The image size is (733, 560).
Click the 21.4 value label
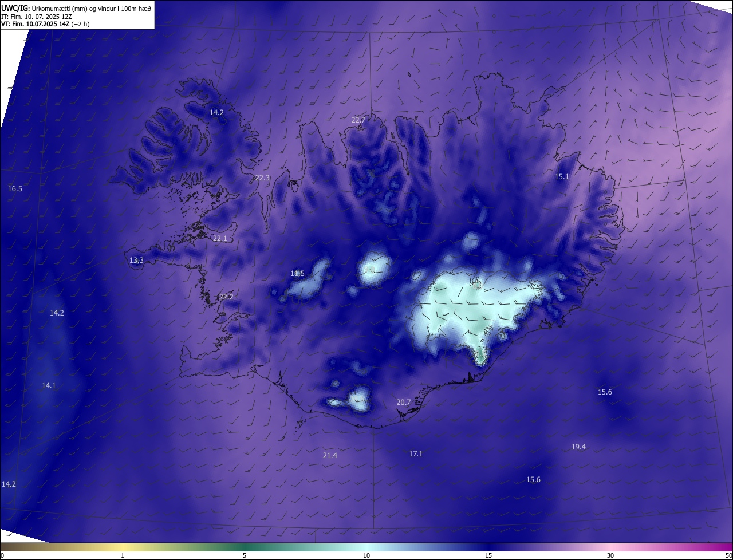[330, 455]
